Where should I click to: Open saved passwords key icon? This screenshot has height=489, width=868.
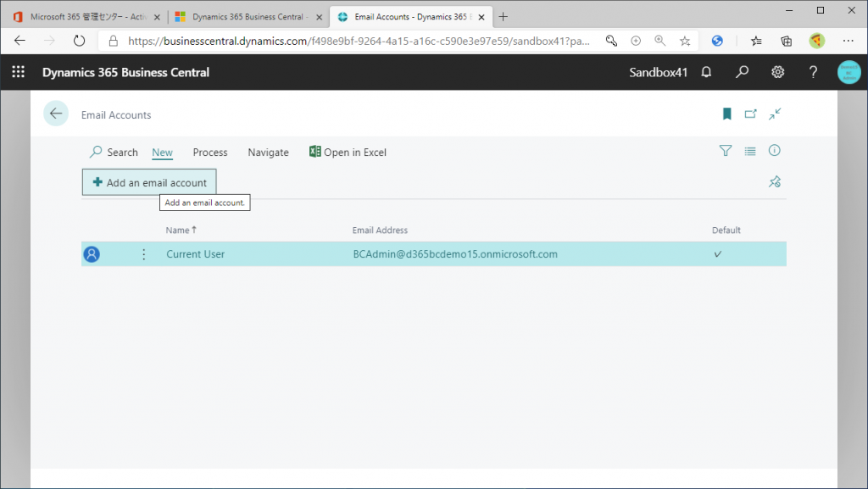pyautogui.click(x=611, y=41)
